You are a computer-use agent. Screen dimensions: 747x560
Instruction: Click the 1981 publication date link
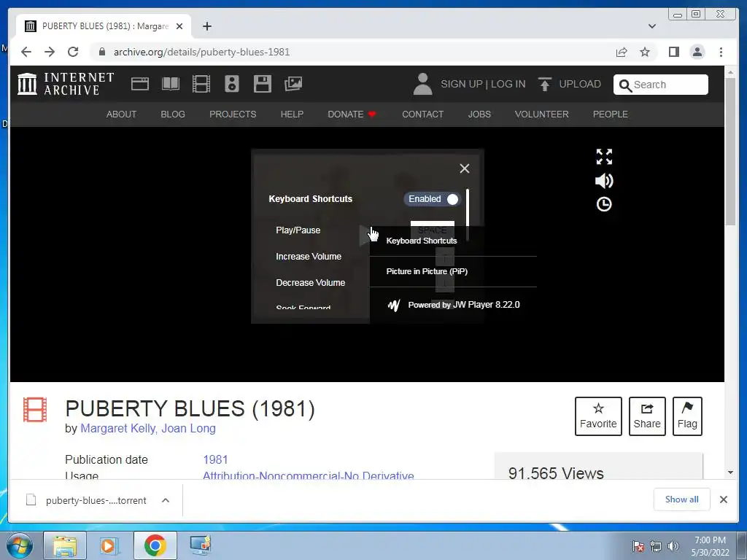(x=215, y=460)
